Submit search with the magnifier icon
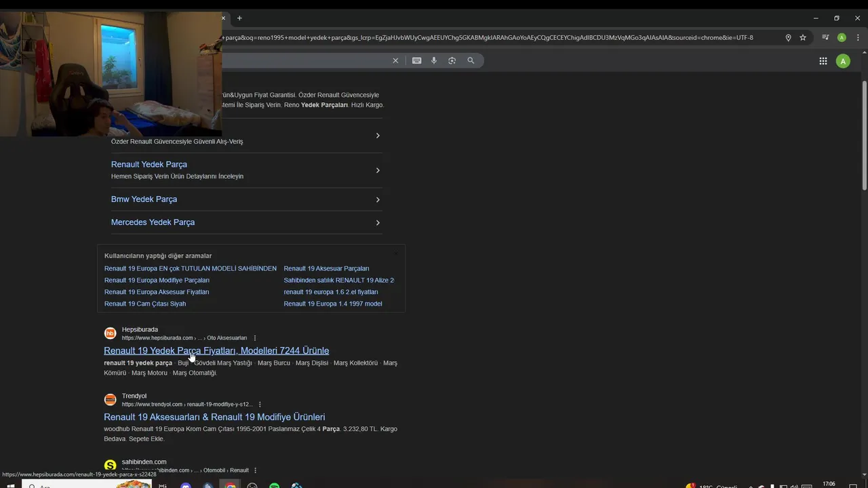The height and width of the screenshot is (488, 868). [471, 61]
